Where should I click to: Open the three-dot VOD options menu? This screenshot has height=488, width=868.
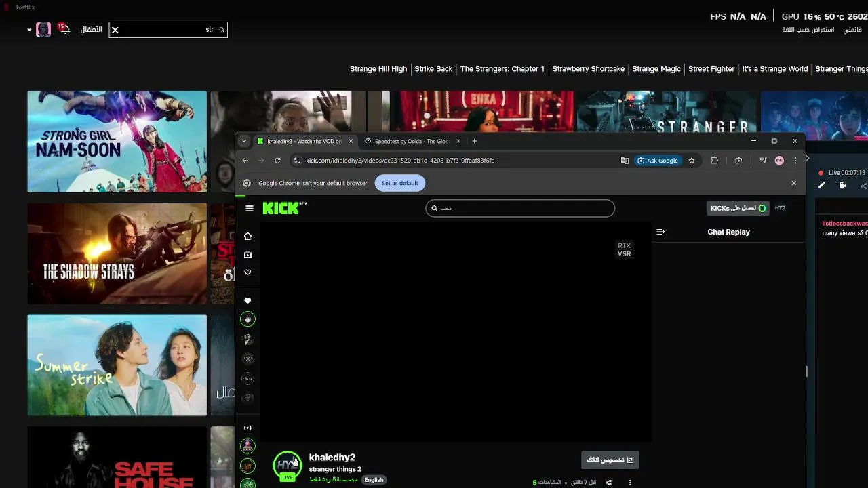630,483
